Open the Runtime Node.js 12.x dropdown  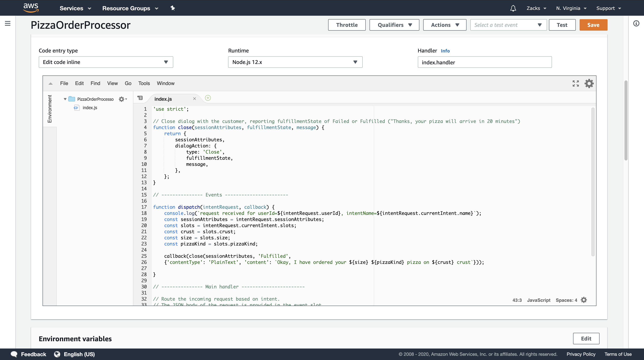[295, 62]
